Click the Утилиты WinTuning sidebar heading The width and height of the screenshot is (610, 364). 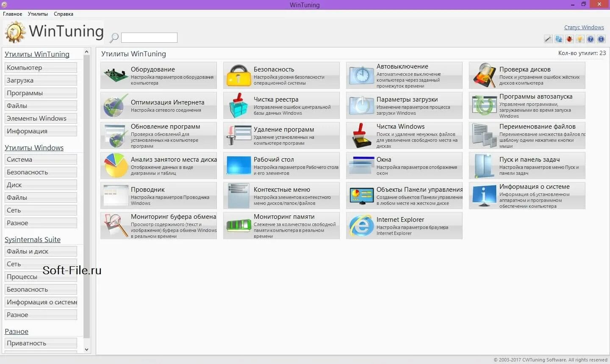pos(37,54)
